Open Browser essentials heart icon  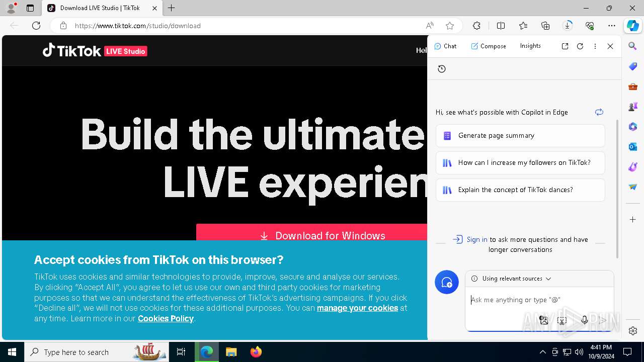point(590,26)
